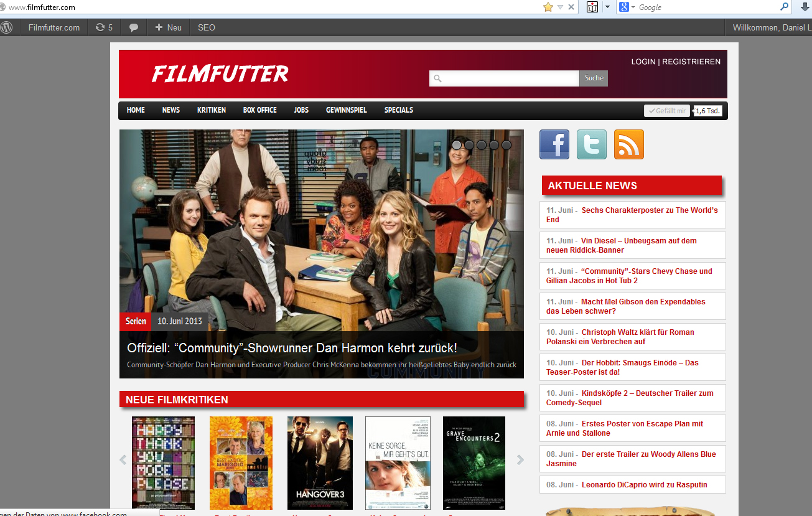Screen dimensions: 812x516
Task: Select the first slider dot on the banner
Action: click(457, 145)
